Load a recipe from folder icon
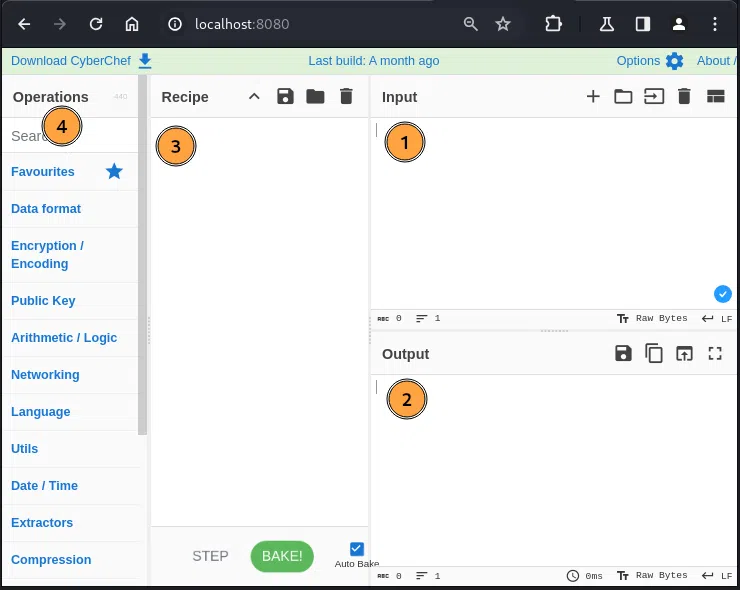740x590 pixels. pos(315,96)
